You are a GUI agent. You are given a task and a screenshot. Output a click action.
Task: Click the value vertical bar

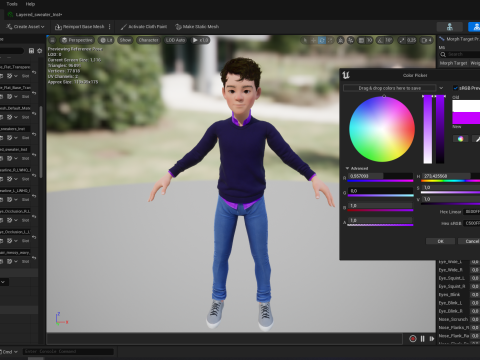(440, 129)
